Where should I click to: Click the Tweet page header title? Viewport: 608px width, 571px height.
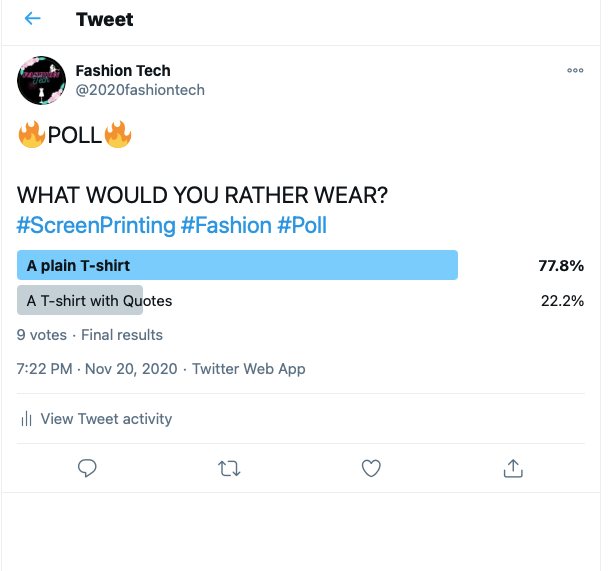(104, 19)
